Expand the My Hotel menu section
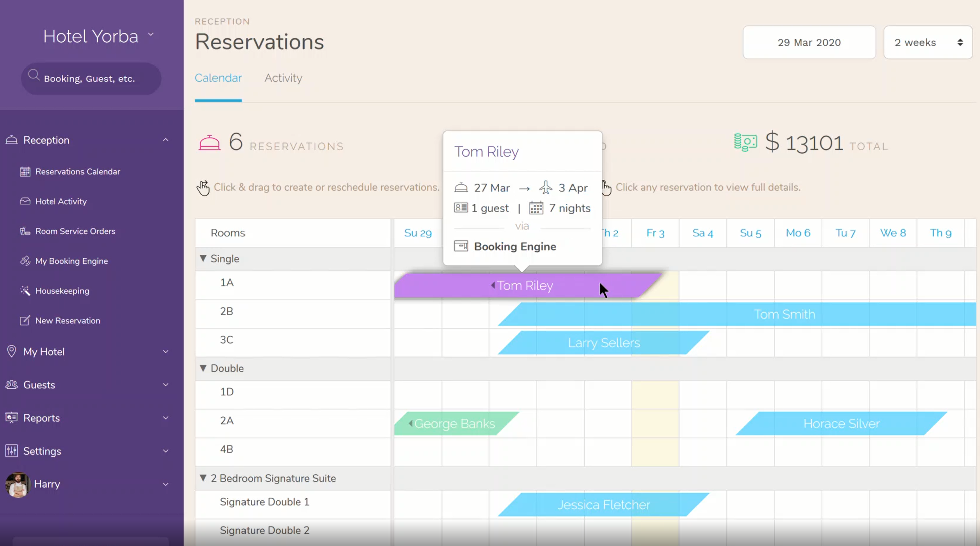980x546 pixels. 165,351
